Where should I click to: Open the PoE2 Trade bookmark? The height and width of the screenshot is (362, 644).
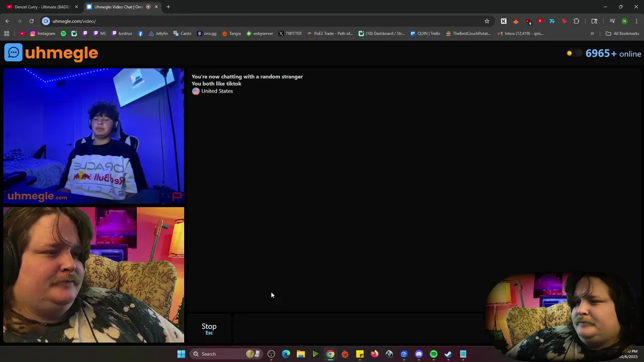pos(330,34)
